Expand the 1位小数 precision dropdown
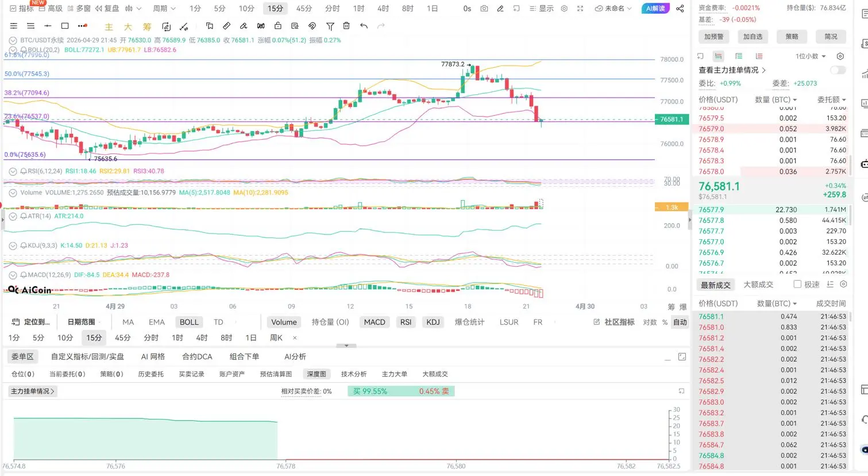The height and width of the screenshot is (476, 868). point(811,56)
